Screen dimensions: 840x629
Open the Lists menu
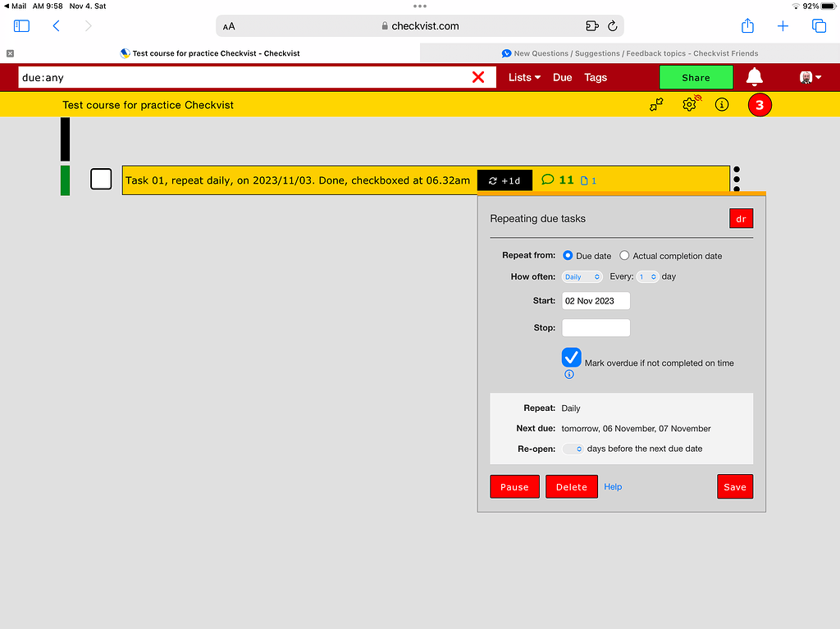tap(524, 77)
